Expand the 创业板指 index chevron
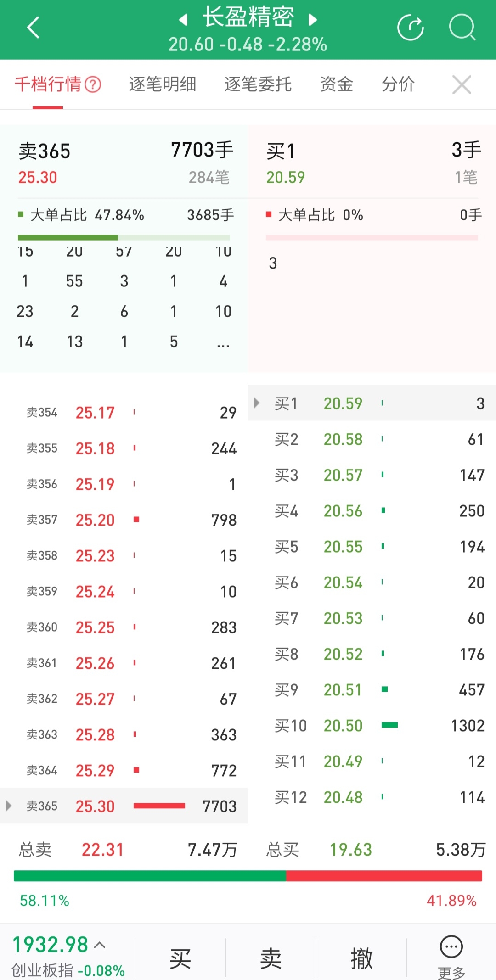This screenshot has width=496, height=980. 100,945
